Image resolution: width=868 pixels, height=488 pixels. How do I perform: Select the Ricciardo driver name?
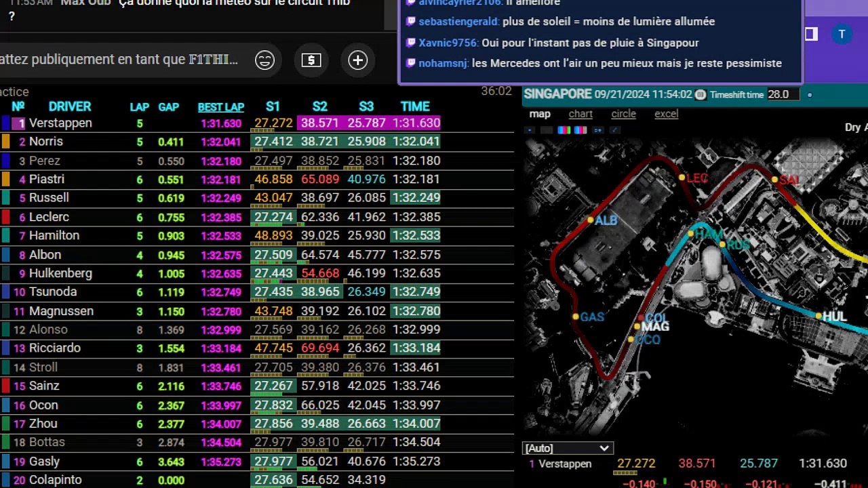(x=55, y=348)
